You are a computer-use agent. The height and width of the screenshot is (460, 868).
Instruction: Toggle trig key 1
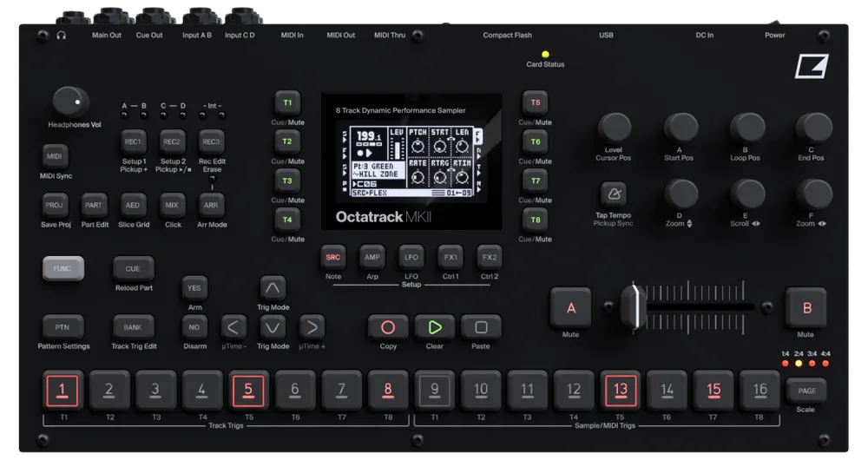[62, 391]
